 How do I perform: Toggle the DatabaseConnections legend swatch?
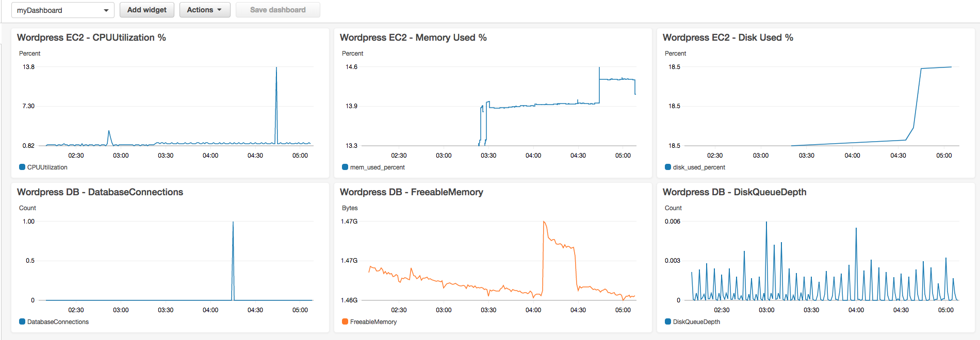[x=22, y=321]
